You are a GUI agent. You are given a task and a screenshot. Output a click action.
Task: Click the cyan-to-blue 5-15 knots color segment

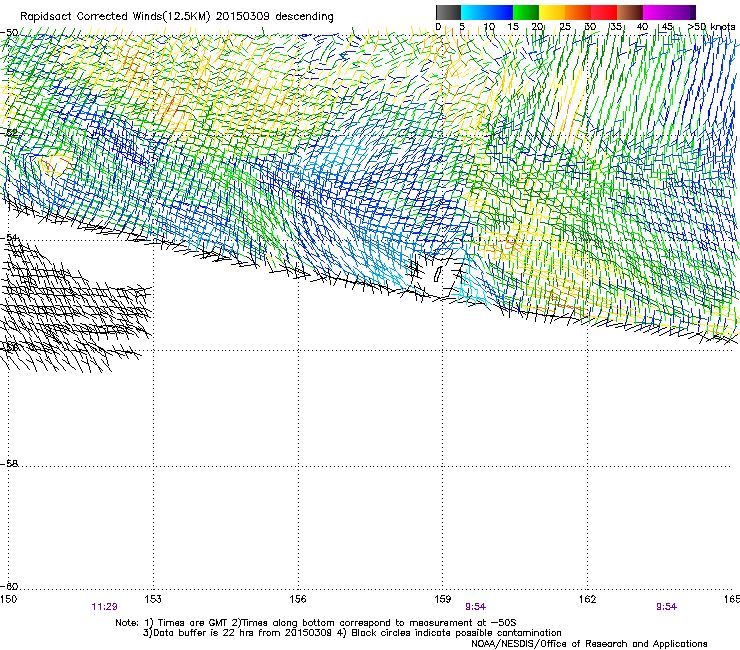click(487, 12)
